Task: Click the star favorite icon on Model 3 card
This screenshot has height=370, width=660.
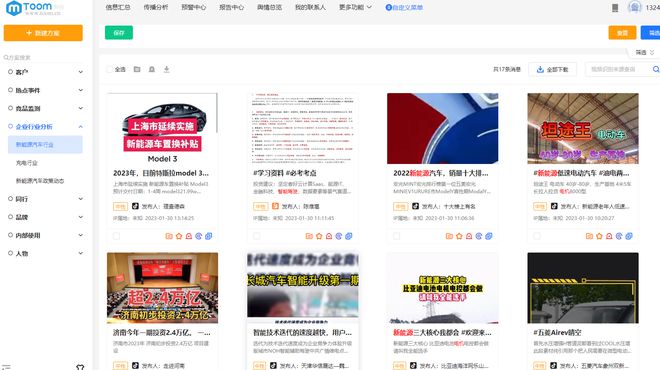Action: 179,236
